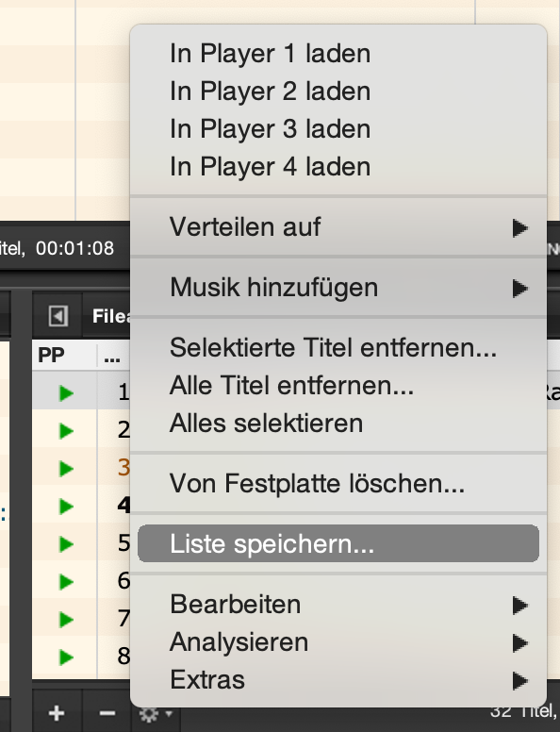Play track 3 with green arrow
The image size is (560, 732).
pyautogui.click(x=66, y=469)
